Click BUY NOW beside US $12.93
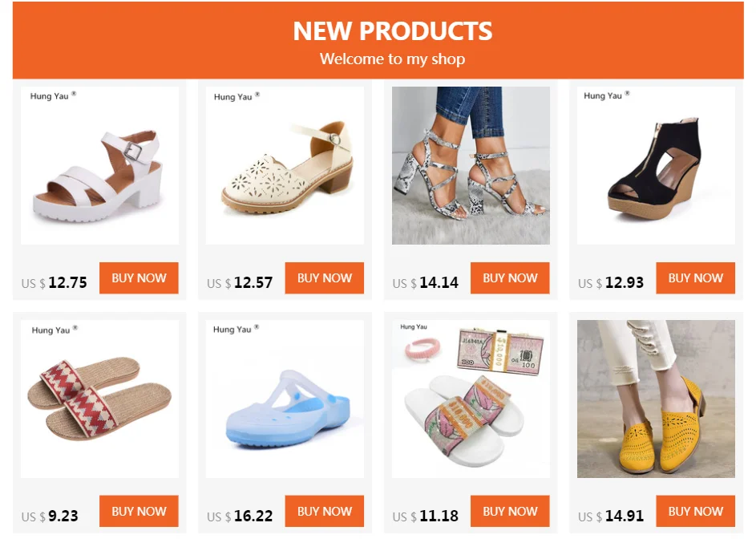This screenshot has width=756, height=555. tap(695, 277)
